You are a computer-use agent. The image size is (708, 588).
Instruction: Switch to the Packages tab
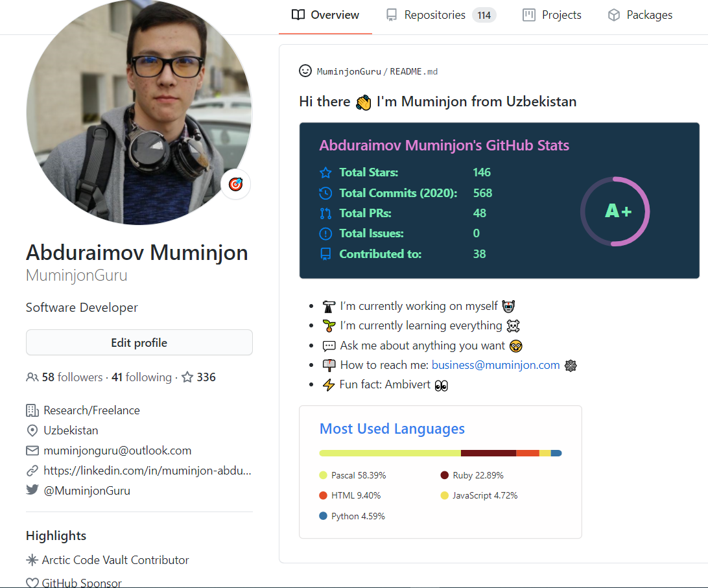point(640,16)
